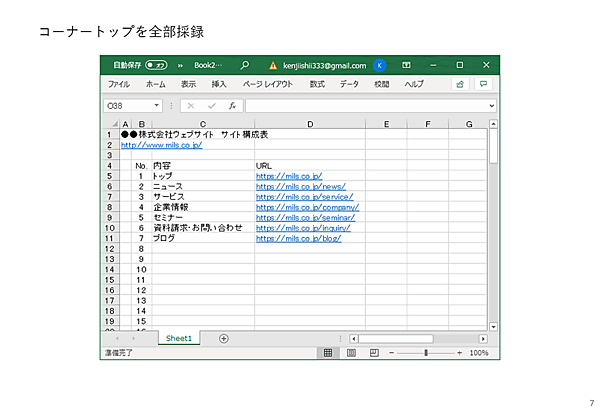Select the Sheet1 tab

[179, 338]
